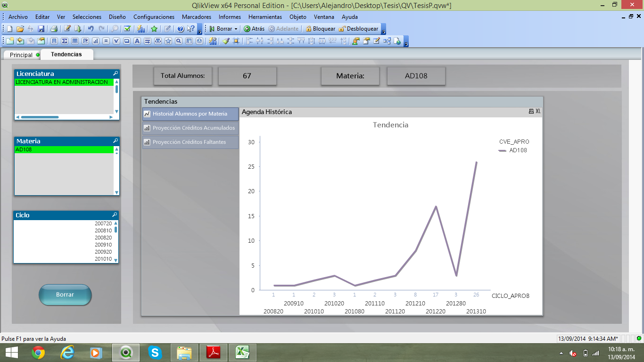Create a Bookmark Object star icon
The width and height of the screenshot is (644, 362).
(168, 41)
